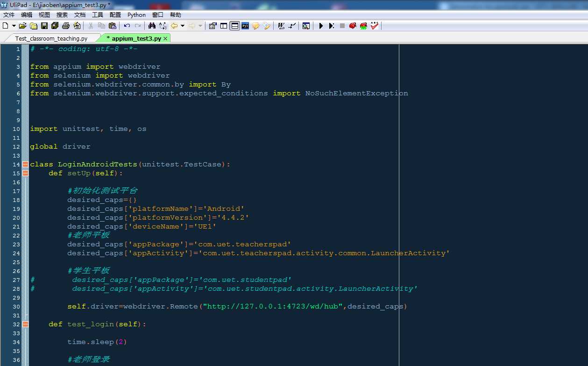Run script with arguments icon

coord(332,26)
